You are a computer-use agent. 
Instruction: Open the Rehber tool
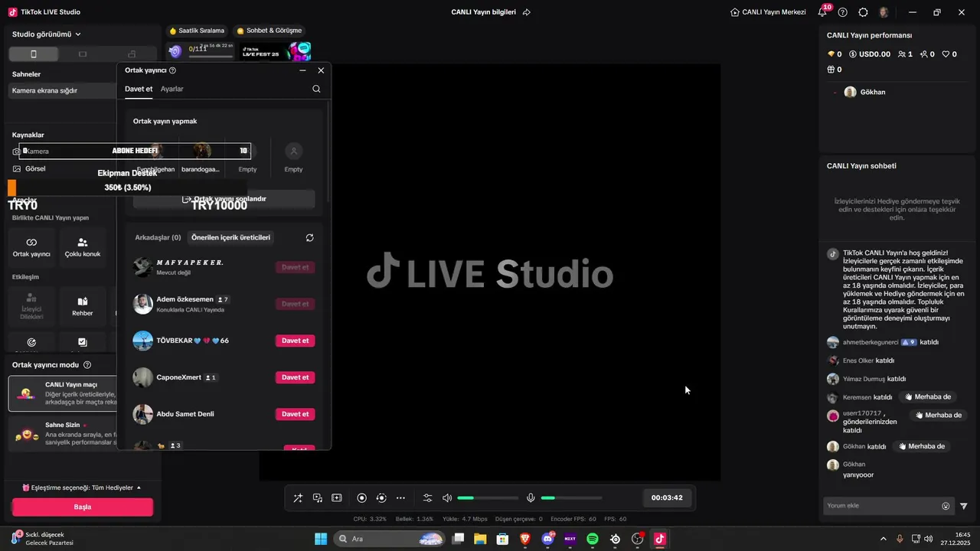[83, 306]
